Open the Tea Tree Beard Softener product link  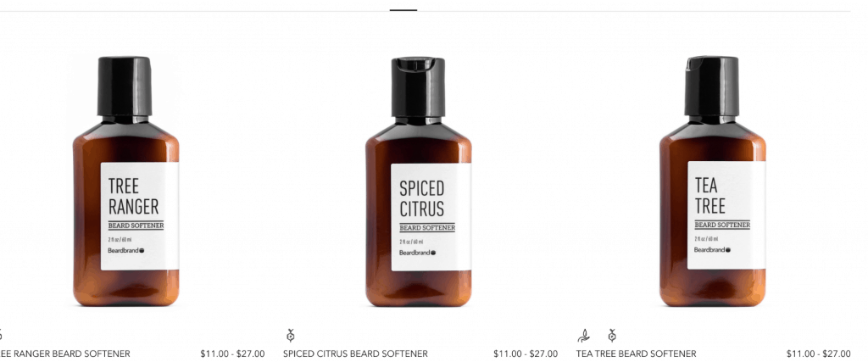coord(636,354)
